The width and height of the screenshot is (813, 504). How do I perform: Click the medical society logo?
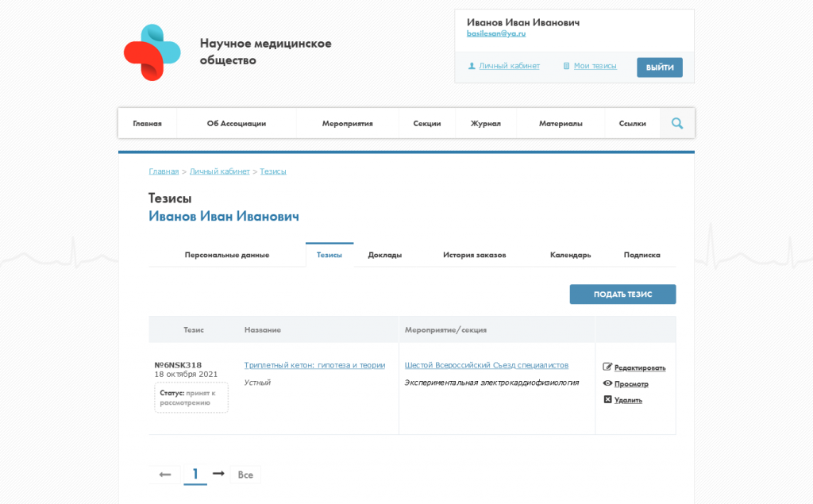[152, 51]
